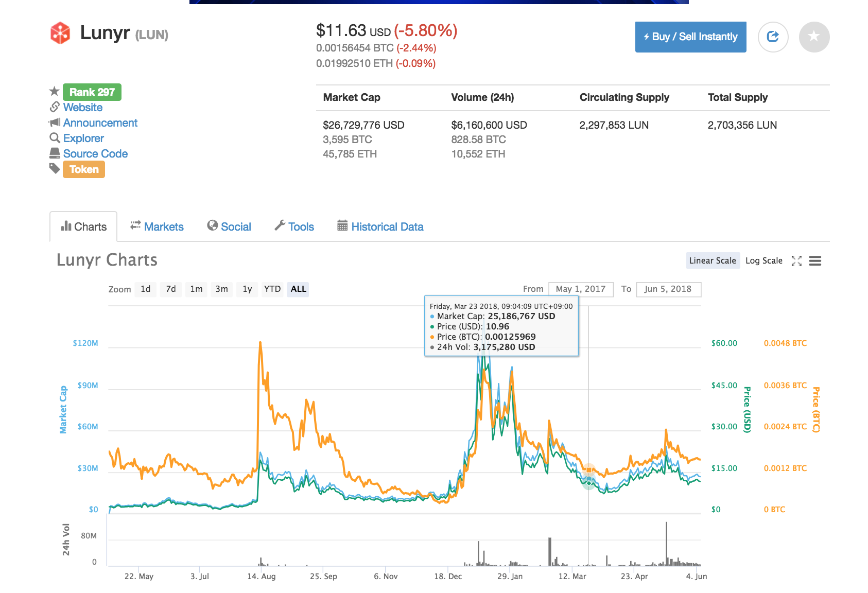This screenshot has height=593, width=868.
Task: Click the orange Token tag badge
Action: (x=84, y=169)
